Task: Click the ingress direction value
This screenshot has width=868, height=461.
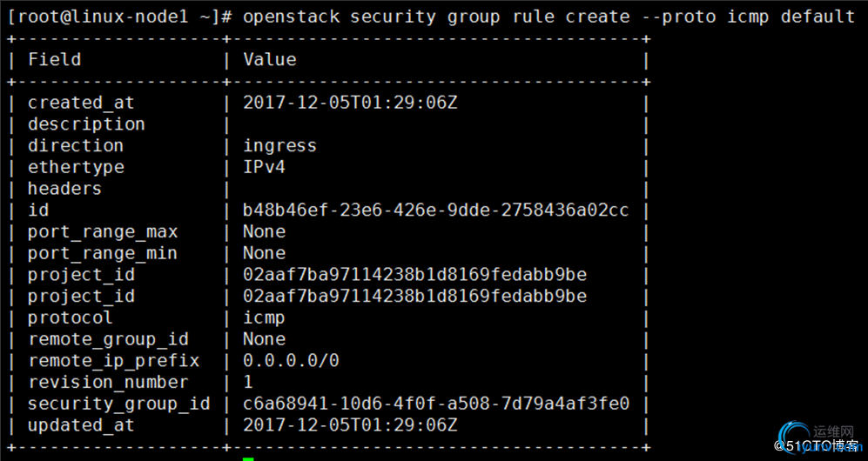Action: (280, 146)
